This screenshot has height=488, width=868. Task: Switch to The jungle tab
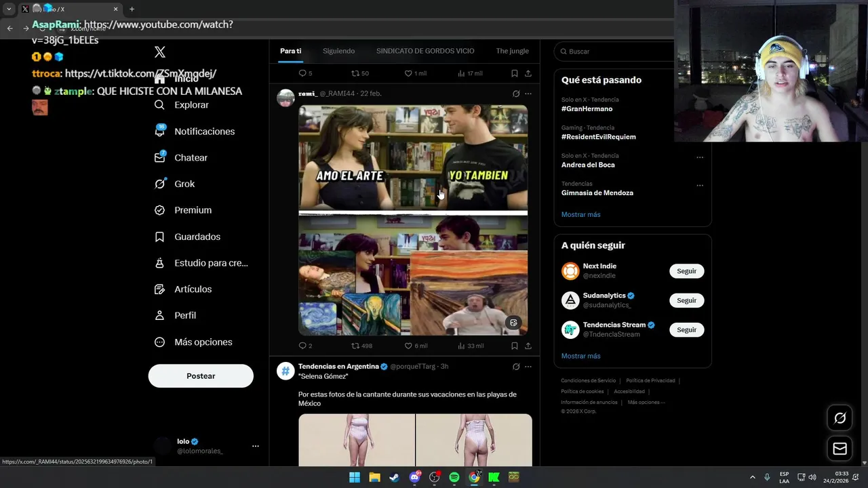coord(512,51)
